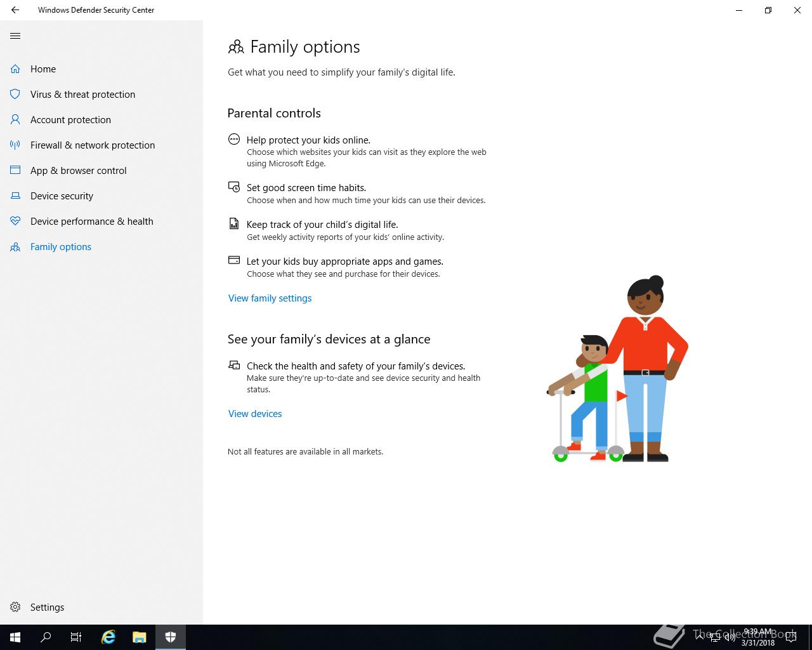Click the network tray icon
The width and height of the screenshot is (812, 650).
coord(714,637)
